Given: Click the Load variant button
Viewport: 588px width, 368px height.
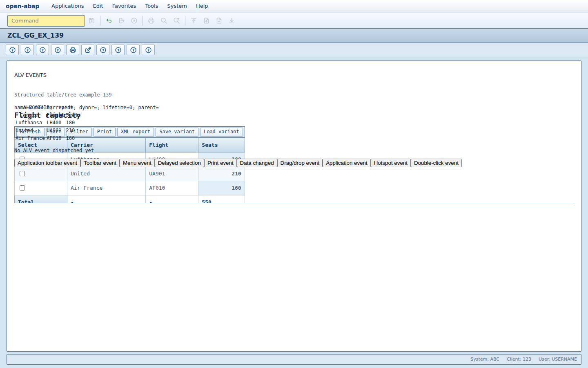Looking at the screenshot, I should [x=221, y=132].
